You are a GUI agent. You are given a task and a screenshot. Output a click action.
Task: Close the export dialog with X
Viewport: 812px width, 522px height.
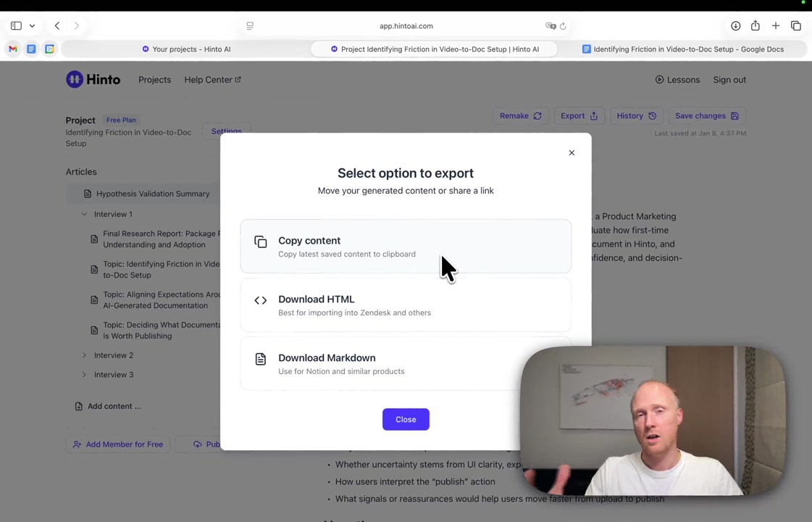(x=572, y=153)
